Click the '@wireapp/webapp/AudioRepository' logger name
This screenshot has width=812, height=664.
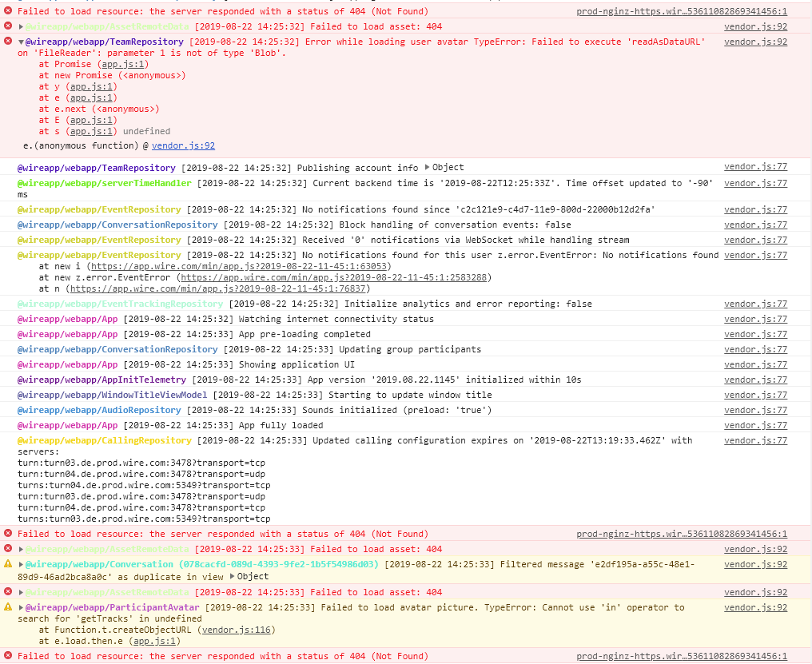pyautogui.click(x=99, y=410)
